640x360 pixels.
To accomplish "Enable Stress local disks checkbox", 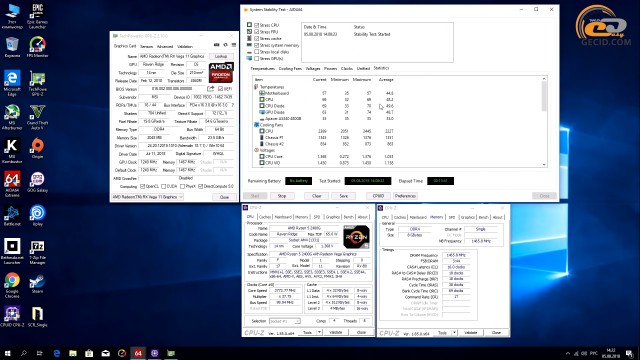I will tap(257, 52).
